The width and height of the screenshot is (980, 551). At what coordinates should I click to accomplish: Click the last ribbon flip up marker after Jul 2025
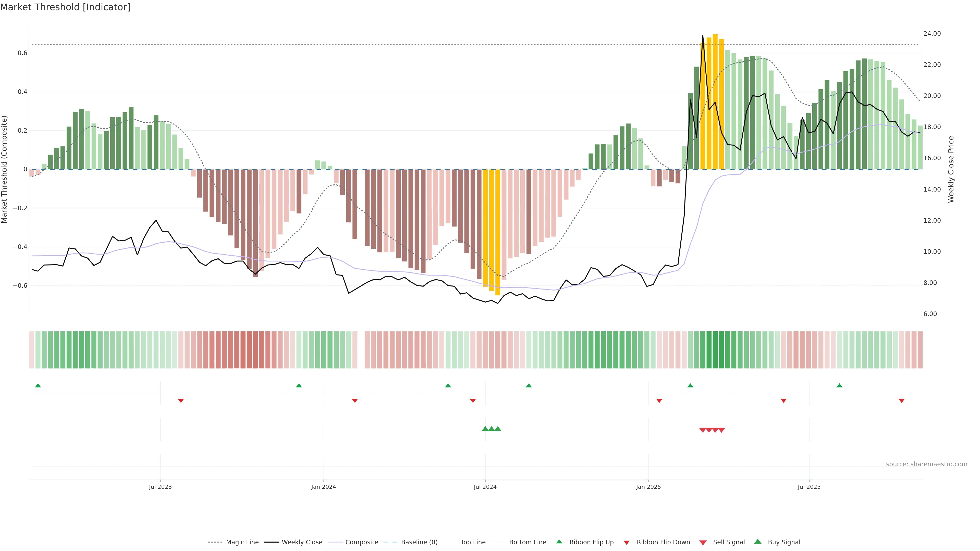pos(839,386)
